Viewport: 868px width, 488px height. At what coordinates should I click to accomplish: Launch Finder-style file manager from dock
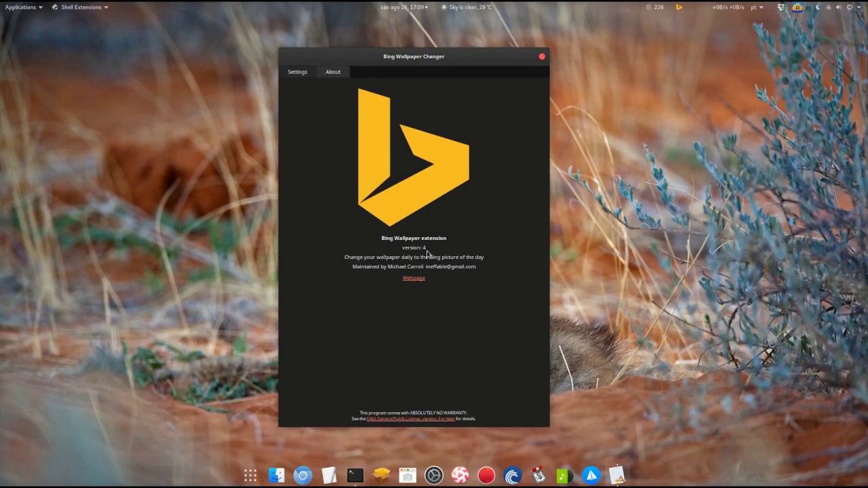(x=277, y=476)
